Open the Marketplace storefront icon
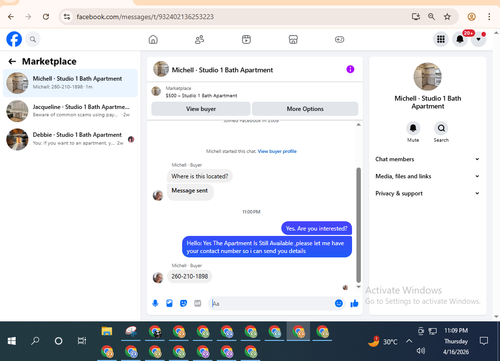The image size is (500, 361). (x=293, y=40)
